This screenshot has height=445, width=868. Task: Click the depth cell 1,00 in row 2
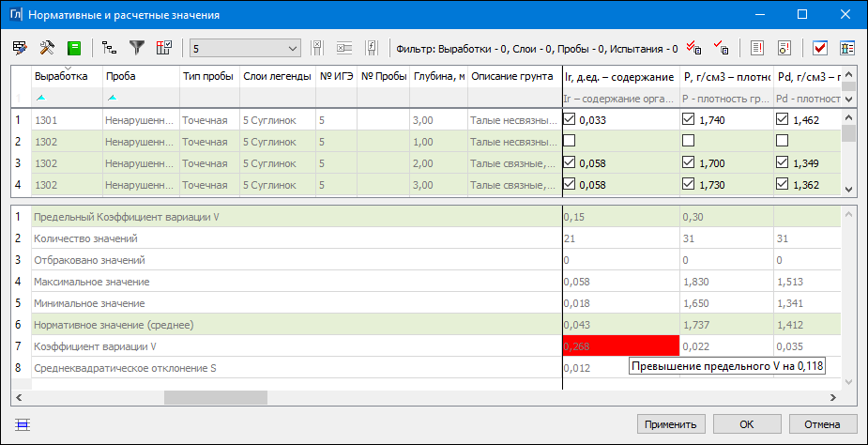[438, 142]
